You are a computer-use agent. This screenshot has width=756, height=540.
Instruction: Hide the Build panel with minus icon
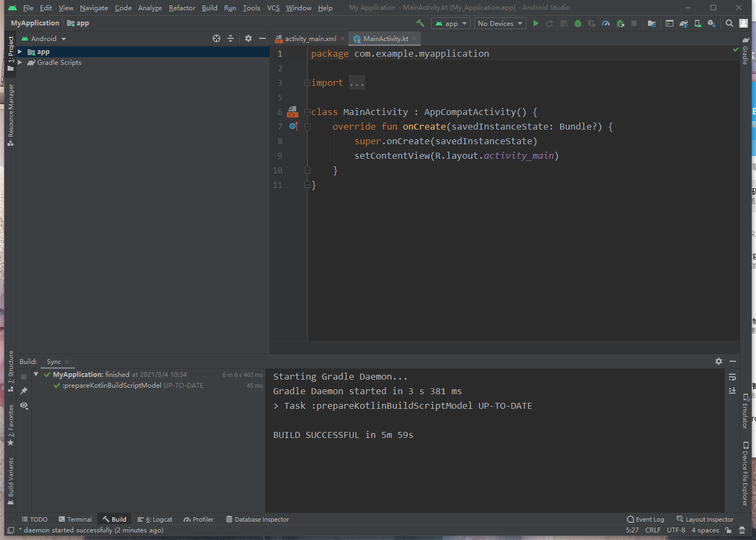733,361
